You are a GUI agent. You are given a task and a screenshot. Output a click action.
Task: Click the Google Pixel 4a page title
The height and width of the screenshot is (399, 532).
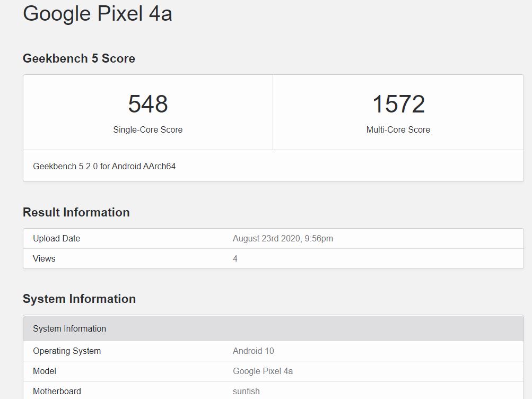tap(98, 13)
